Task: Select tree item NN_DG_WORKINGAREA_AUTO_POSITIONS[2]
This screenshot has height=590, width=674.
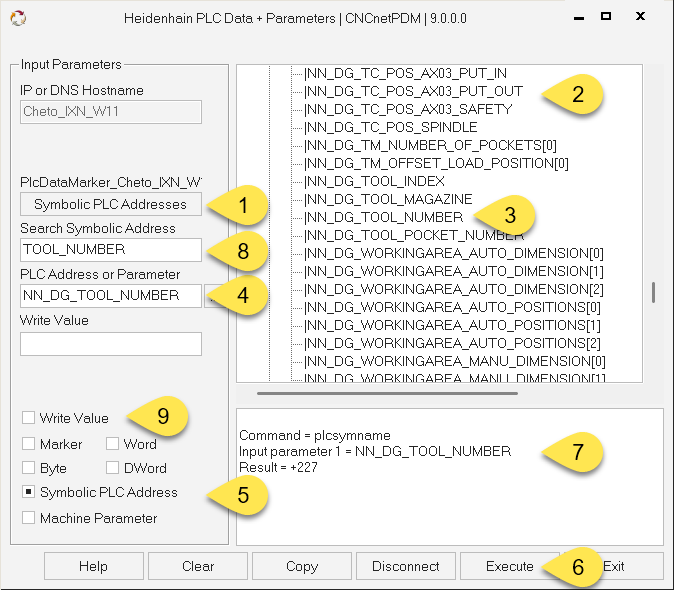Action: tap(452, 344)
